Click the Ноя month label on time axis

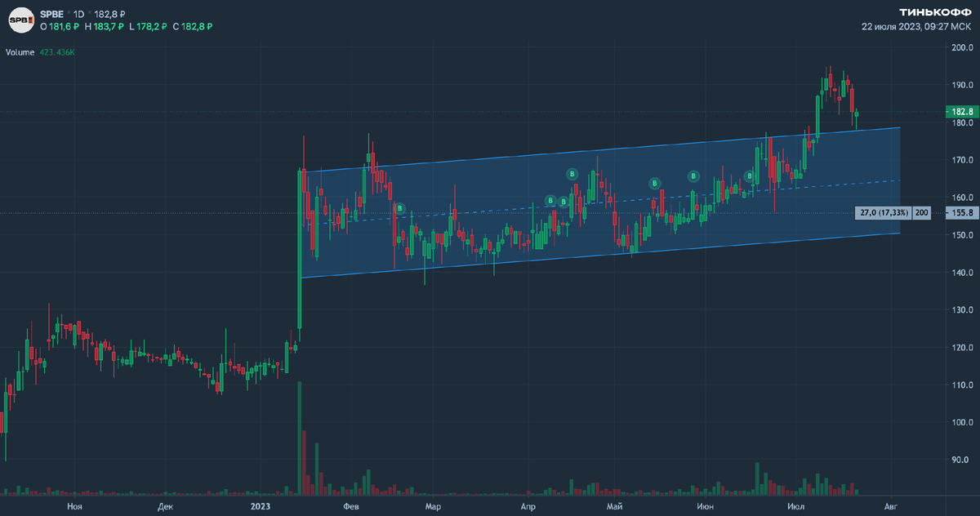click(75, 507)
